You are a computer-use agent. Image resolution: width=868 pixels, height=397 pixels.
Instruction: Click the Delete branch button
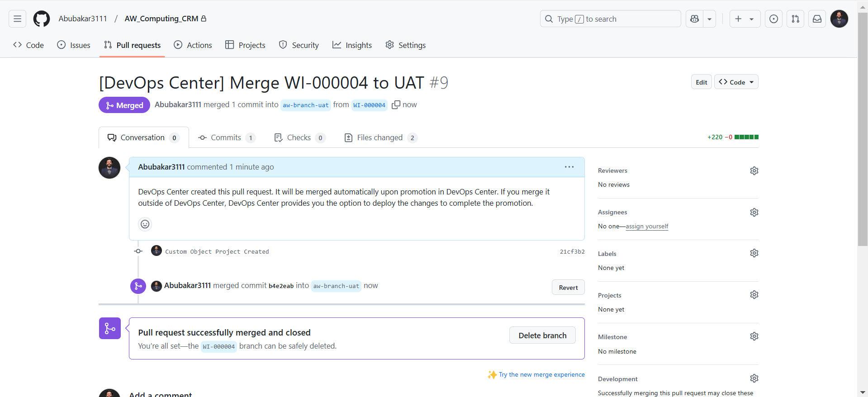click(x=542, y=335)
